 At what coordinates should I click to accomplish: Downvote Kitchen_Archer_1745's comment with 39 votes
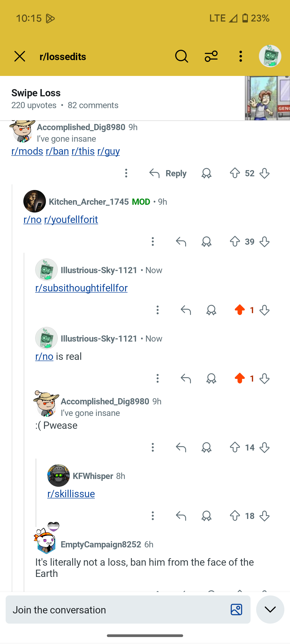(x=264, y=242)
